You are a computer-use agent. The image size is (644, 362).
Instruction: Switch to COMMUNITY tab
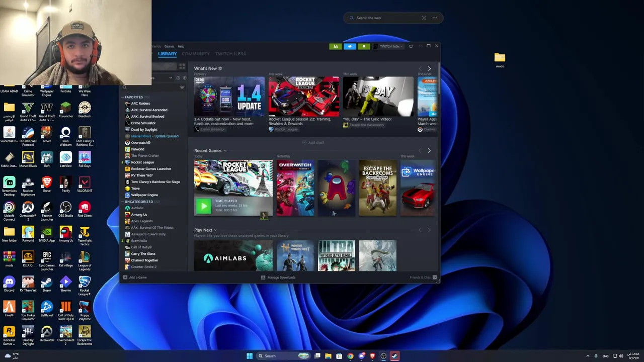click(196, 54)
